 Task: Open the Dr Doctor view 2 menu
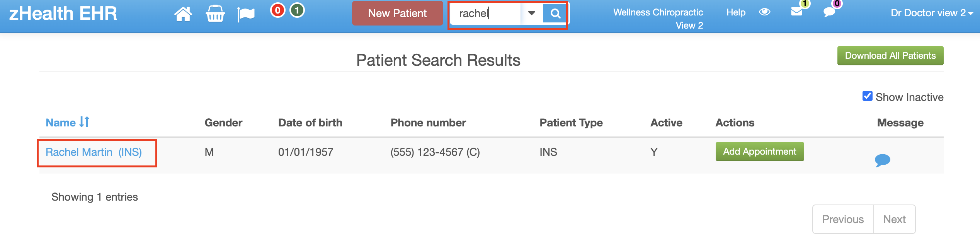[x=932, y=13]
